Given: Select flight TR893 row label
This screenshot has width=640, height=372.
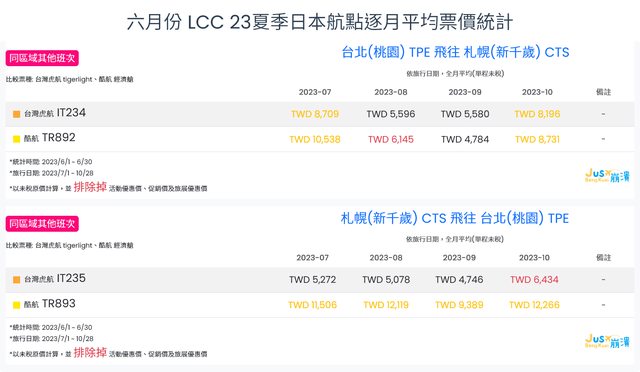Looking at the screenshot, I should click(x=49, y=304).
